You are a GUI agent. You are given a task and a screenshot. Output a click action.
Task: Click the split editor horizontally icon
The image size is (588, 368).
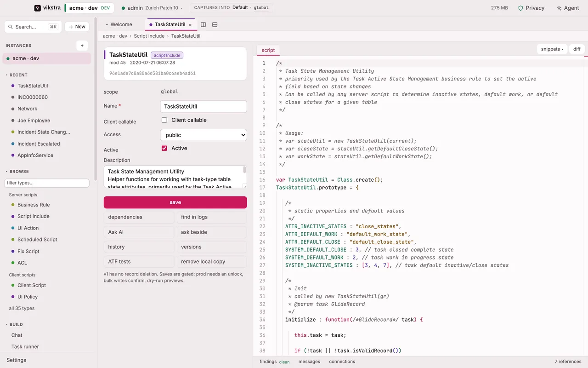[215, 24]
